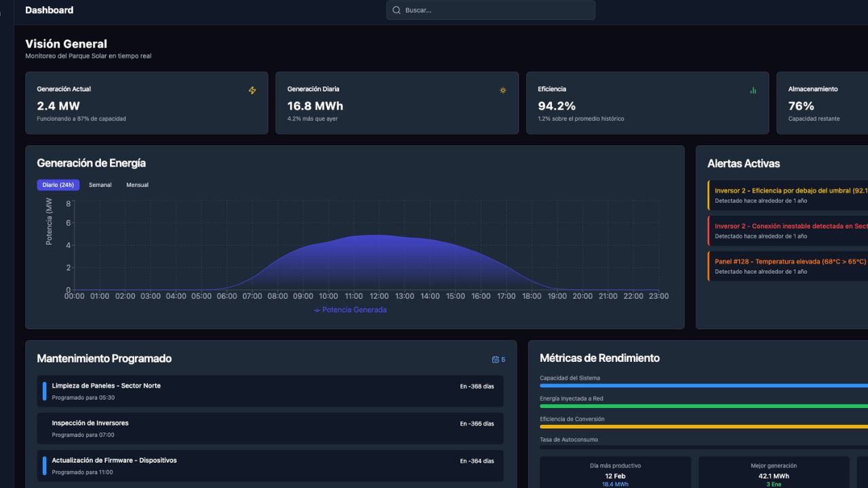The width and height of the screenshot is (868, 488).
Task: Click '4.2% más que ayer' text
Action: (313, 119)
